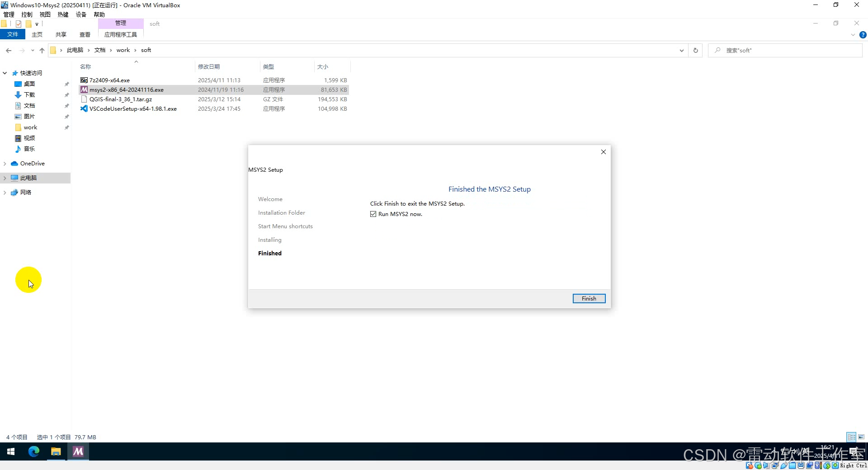Select VSCodeUserSetup-x64-1.98.1.exe file icon
The width and height of the screenshot is (868, 470).
click(84, 108)
